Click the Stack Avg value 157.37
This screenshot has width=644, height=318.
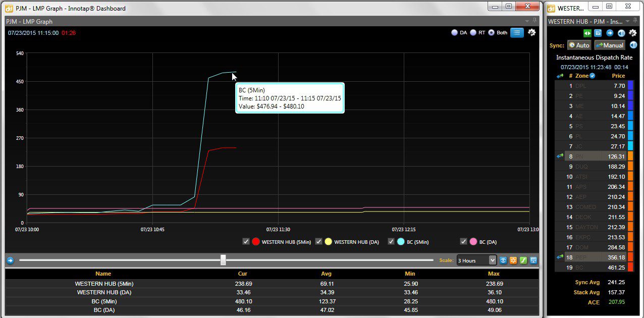click(616, 292)
